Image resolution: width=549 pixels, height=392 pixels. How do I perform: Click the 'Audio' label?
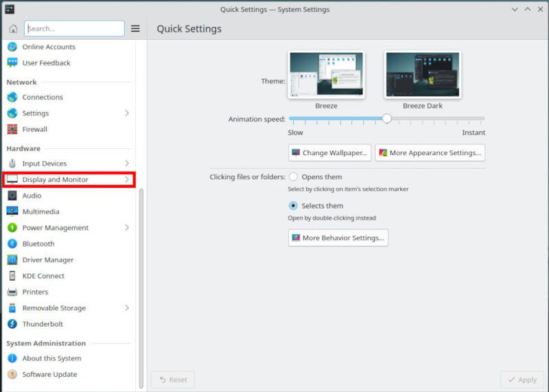pyautogui.click(x=32, y=196)
